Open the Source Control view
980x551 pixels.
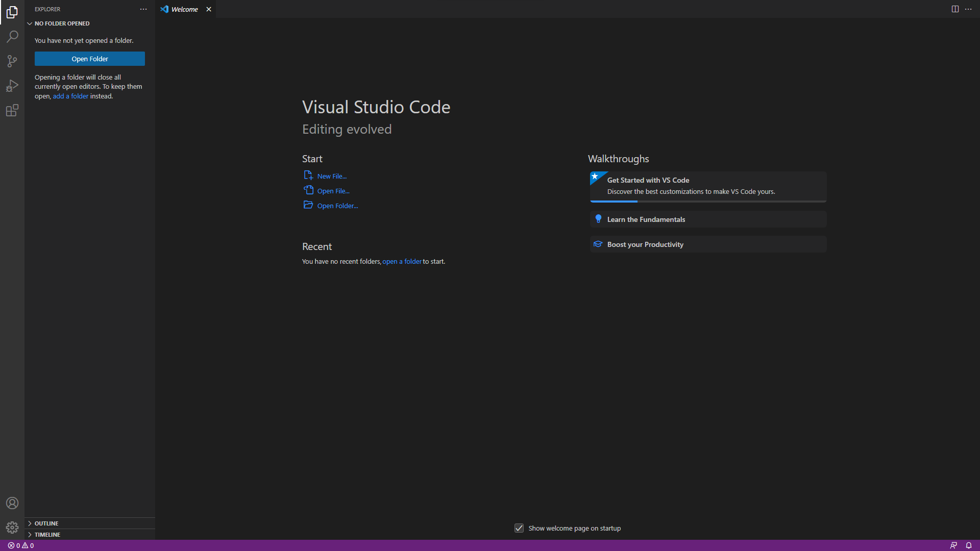pyautogui.click(x=12, y=61)
